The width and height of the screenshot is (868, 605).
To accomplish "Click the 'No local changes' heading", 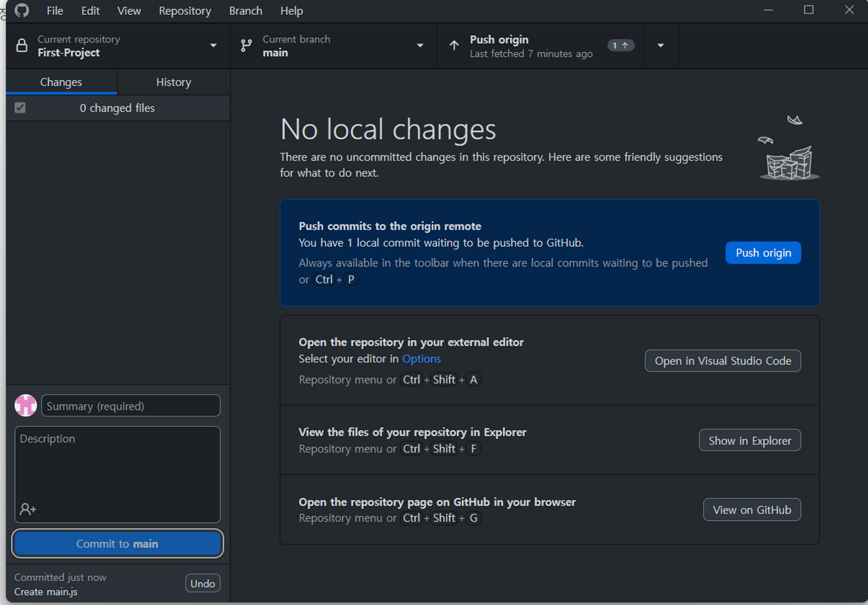I will point(388,130).
